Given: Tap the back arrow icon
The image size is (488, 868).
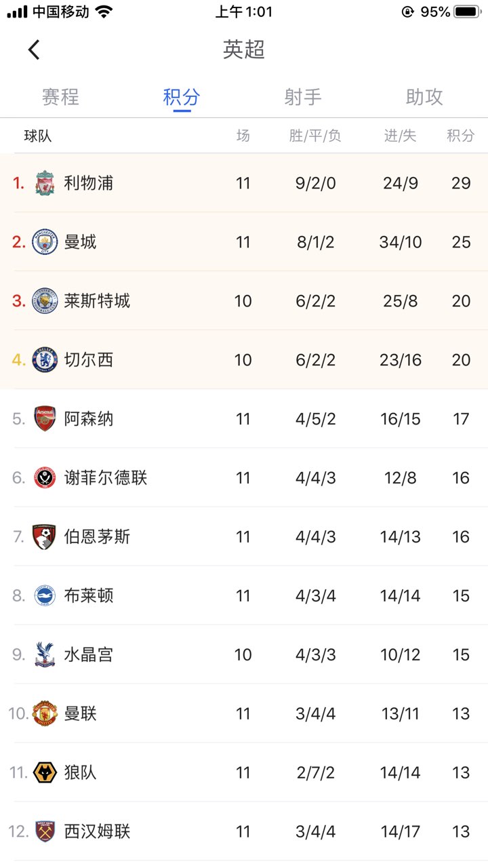Looking at the screenshot, I should tap(34, 50).
